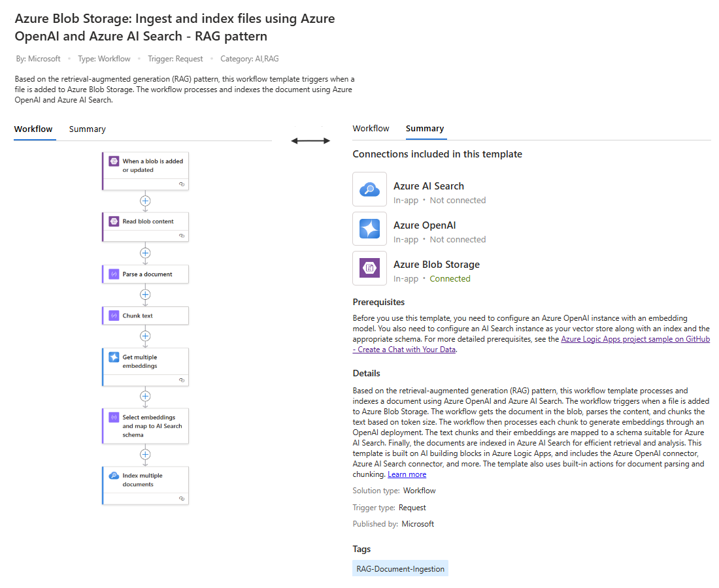The width and height of the screenshot is (719, 588).
Task: Click the plus above Index multiple documents
Action: (x=145, y=455)
